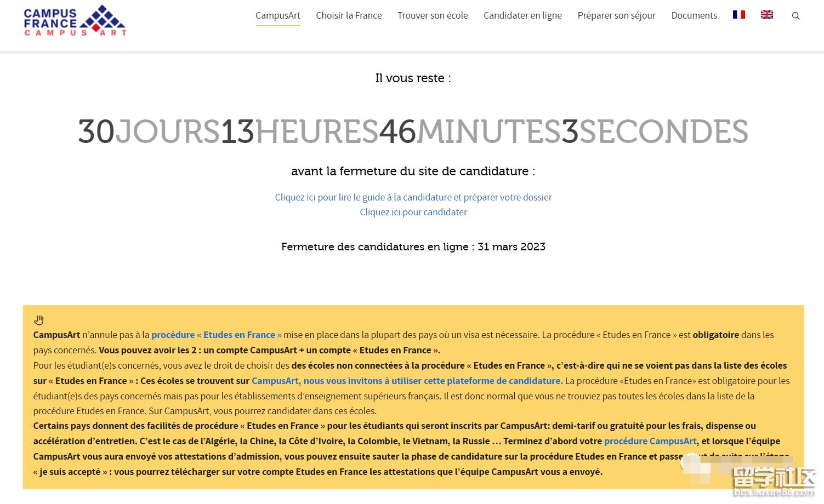Switch site language to French flag
Image resolution: width=824 pixels, height=504 pixels.
pyautogui.click(x=738, y=15)
